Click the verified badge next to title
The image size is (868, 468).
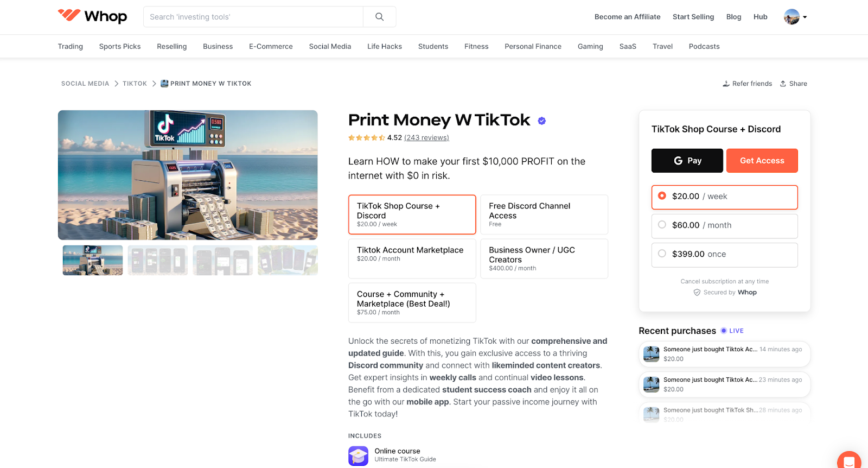pos(541,121)
